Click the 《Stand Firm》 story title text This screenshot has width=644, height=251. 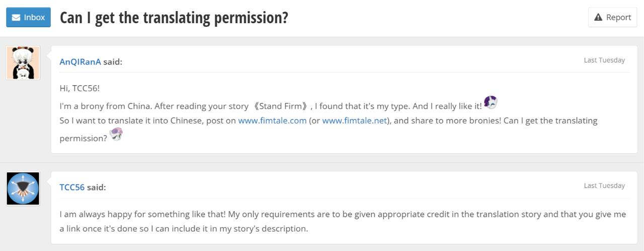click(280, 106)
